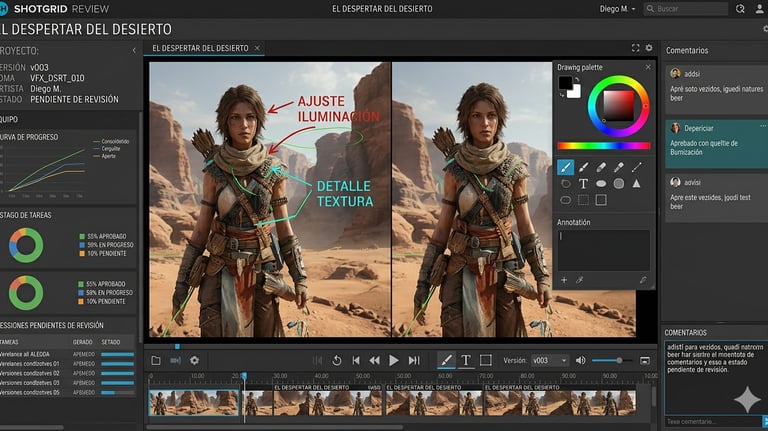768x431 pixels.
Task: Click the fullscreen icon above the viewer
Action: pos(635,48)
